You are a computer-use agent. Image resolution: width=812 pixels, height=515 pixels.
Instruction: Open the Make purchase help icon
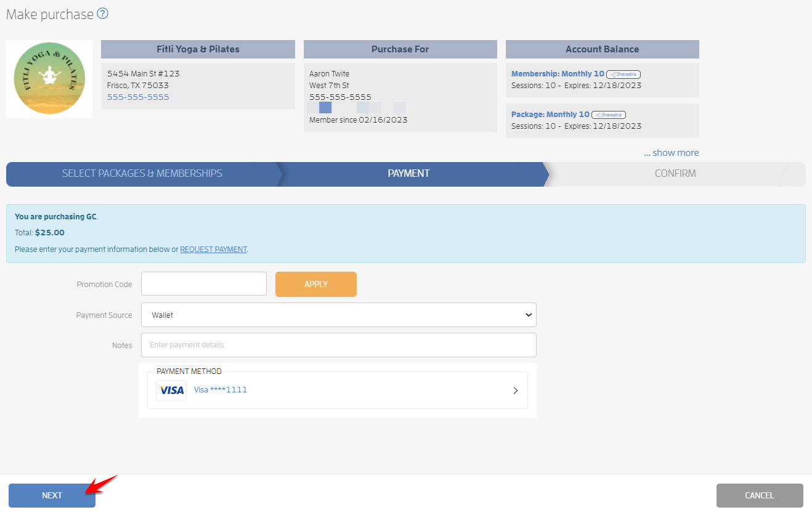(103, 14)
